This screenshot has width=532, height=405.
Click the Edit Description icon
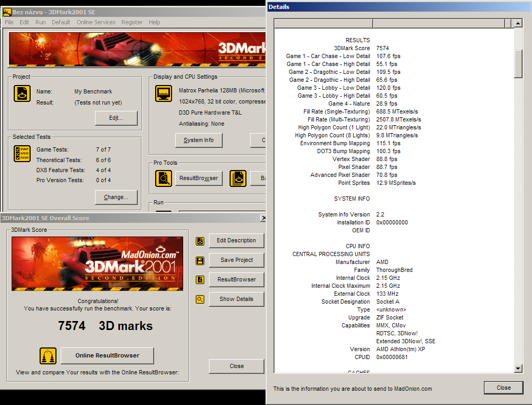[x=200, y=241]
